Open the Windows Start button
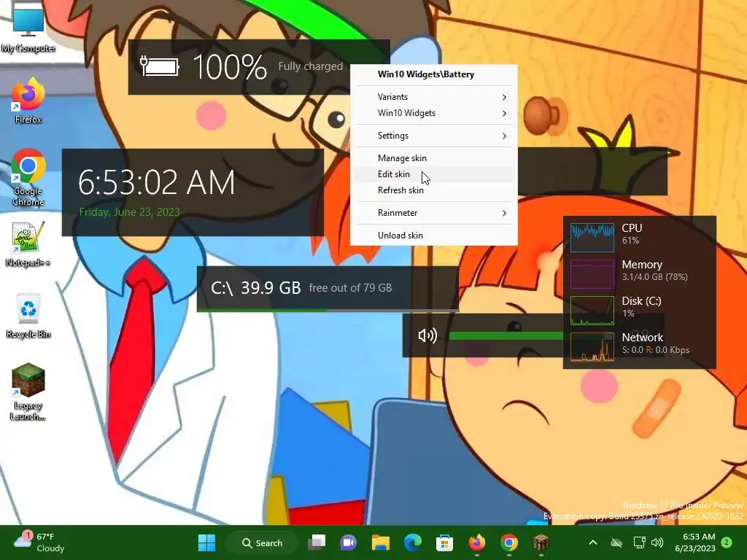Screen dimensions: 747x560 tap(206, 542)
